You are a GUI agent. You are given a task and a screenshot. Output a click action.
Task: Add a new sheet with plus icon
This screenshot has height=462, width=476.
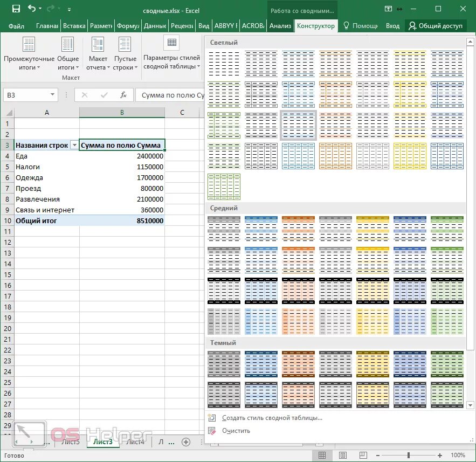coord(186,442)
